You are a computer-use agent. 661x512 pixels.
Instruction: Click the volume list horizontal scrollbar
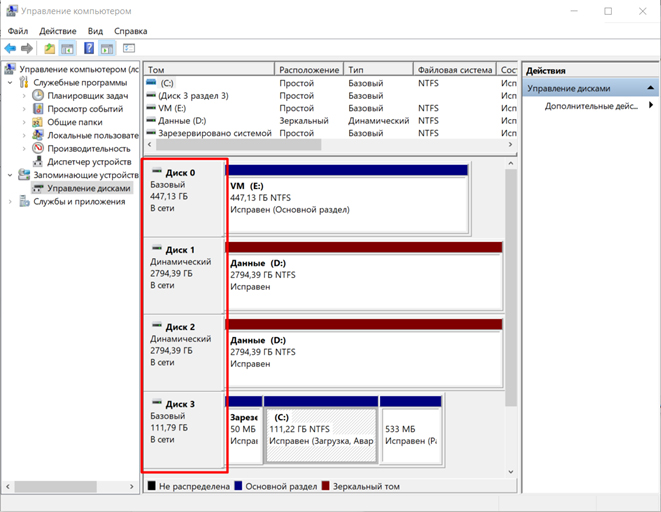pos(239,145)
